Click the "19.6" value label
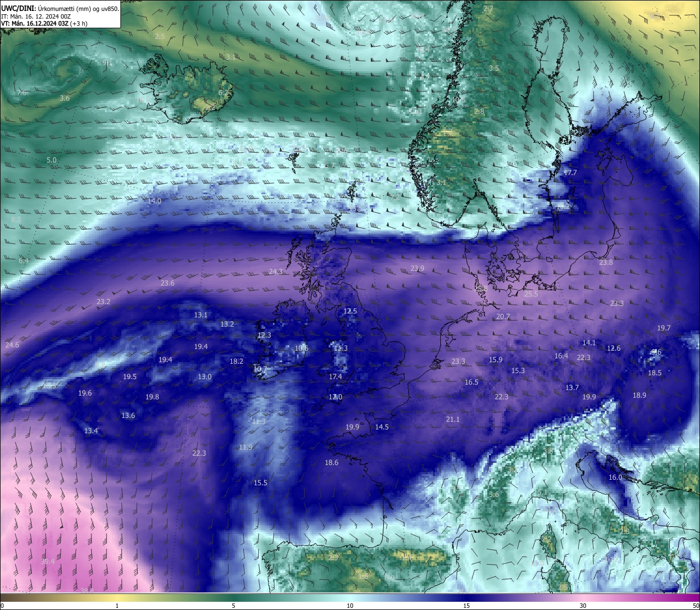The width and height of the screenshot is (700, 610). [85, 393]
